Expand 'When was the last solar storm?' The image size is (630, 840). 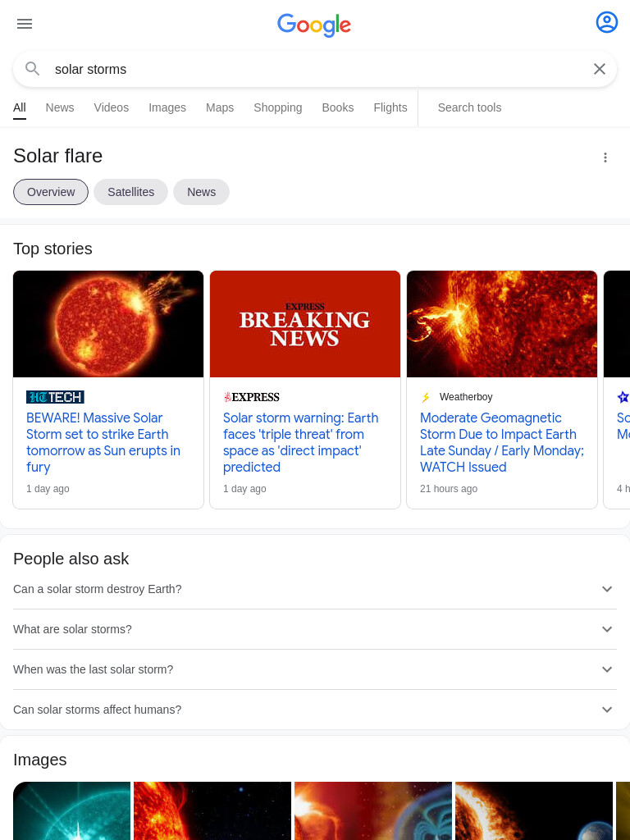[x=315, y=669]
